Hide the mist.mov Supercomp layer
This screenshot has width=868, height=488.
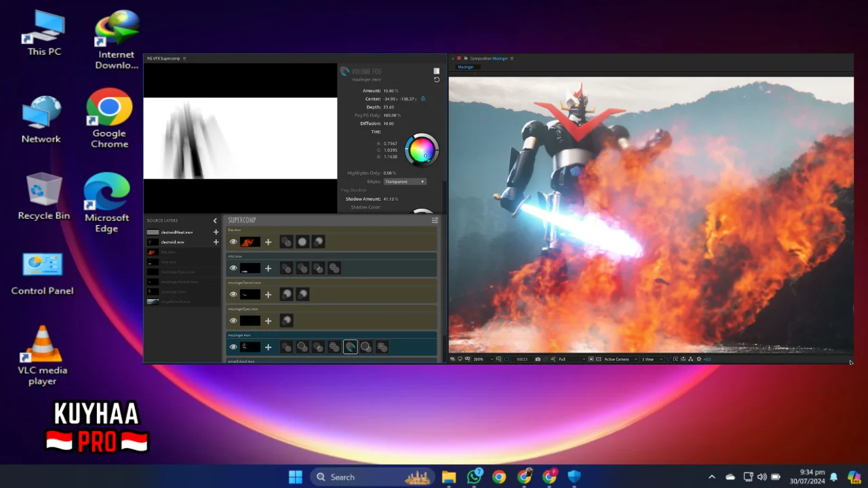(x=233, y=268)
